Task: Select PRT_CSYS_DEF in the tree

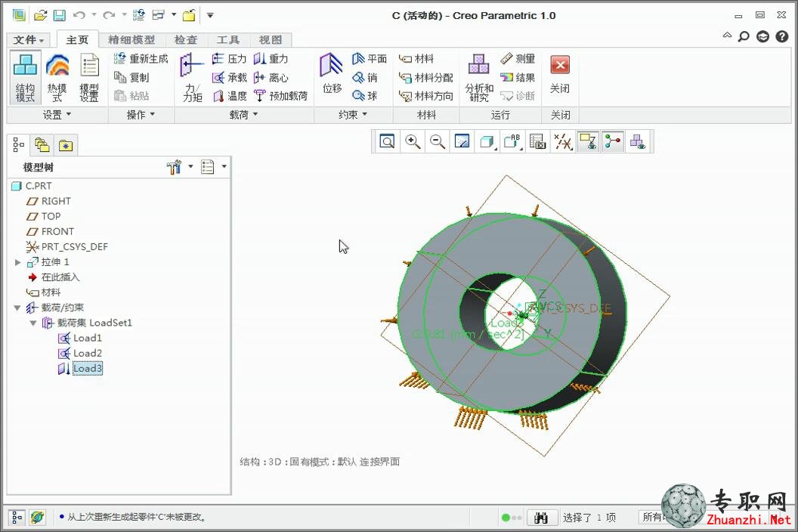Action: coord(66,247)
